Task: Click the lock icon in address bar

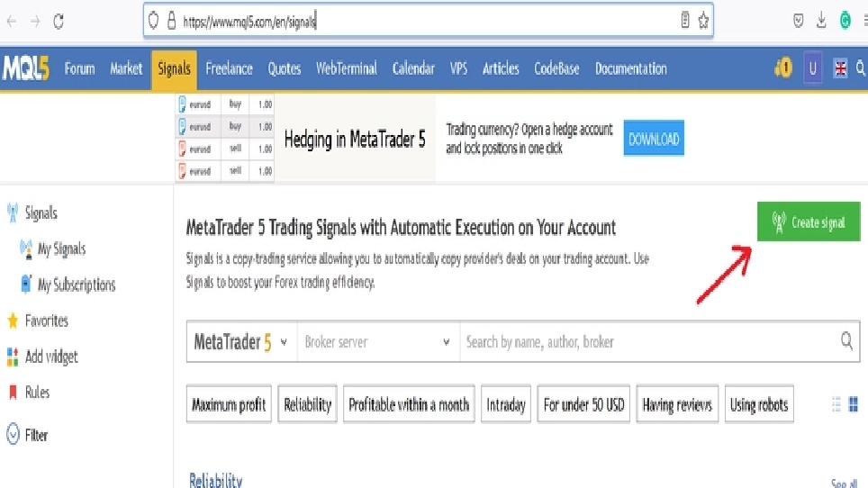Action: click(172, 21)
